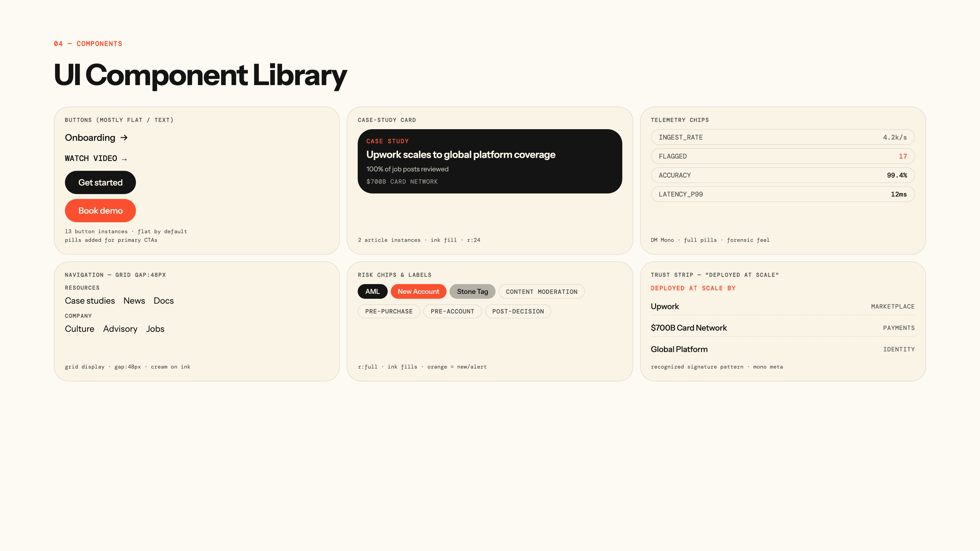Click the Upwork trust strip row
This screenshot has width=980, height=551.
pyautogui.click(x=782, y=306)
